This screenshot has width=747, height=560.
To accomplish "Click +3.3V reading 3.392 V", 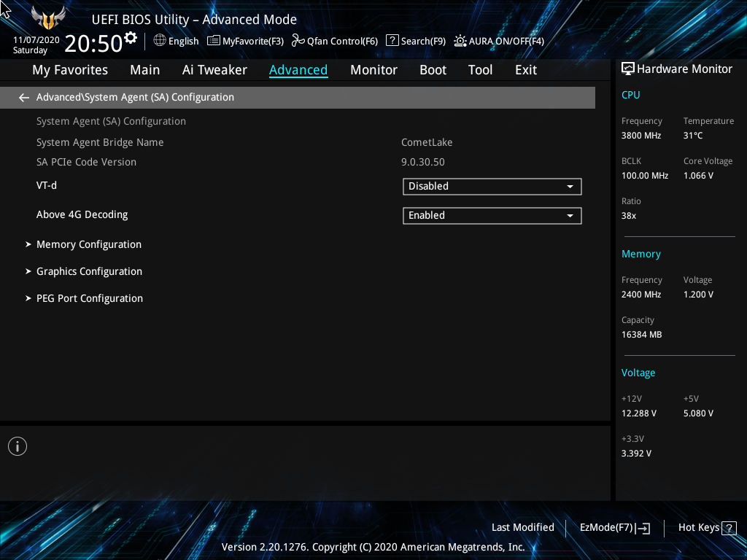I will point(636,454).
